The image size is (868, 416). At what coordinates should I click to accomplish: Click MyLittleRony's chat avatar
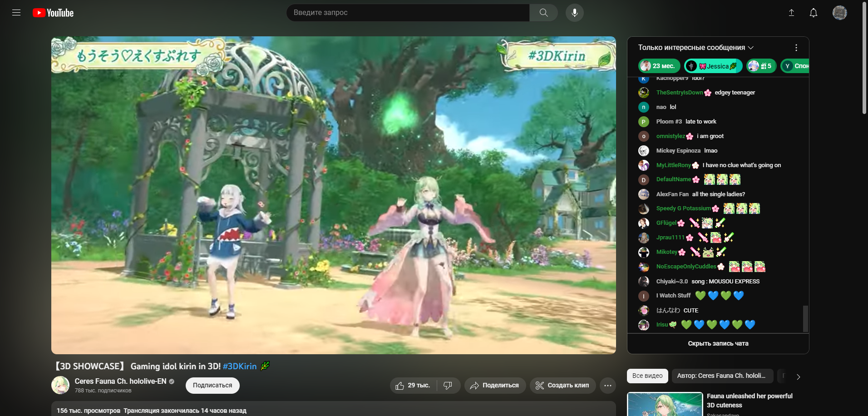pyautogui.click(x=644, y=165)
